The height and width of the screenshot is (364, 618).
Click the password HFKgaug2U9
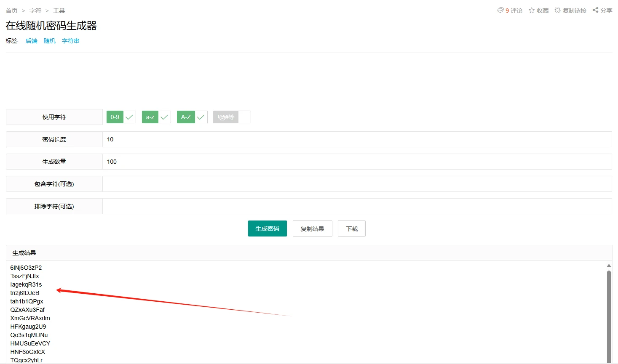[28, 327]
